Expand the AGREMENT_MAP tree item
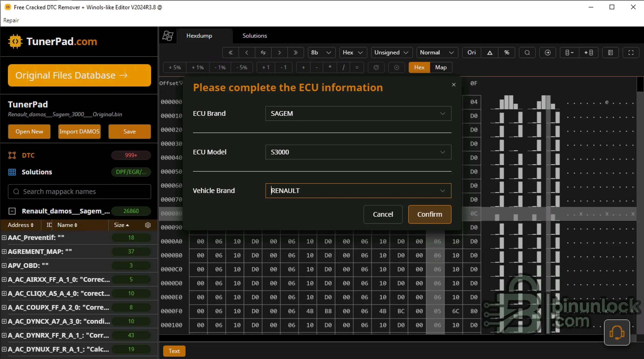The height and width of the screenshot is (359, 644). (4, 252)
